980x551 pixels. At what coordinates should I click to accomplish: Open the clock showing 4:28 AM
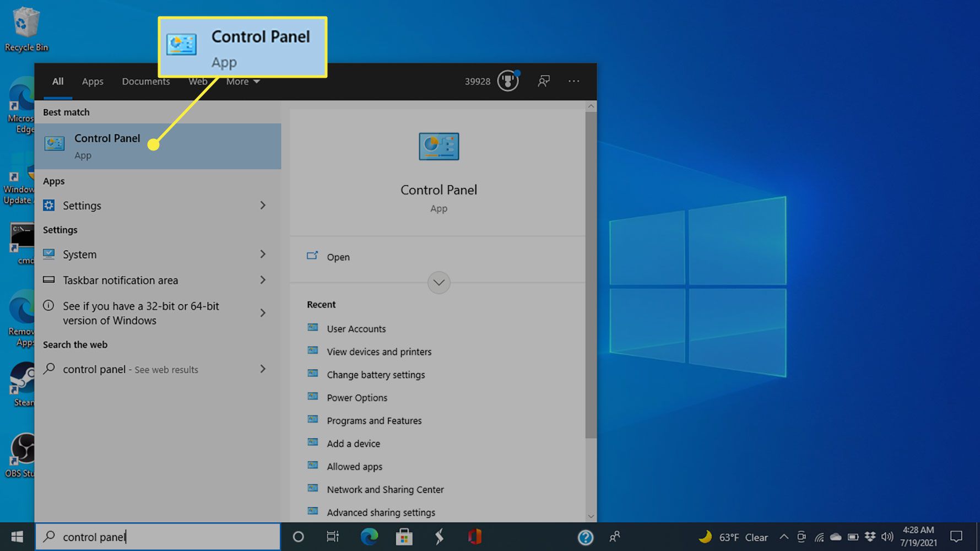918,536
